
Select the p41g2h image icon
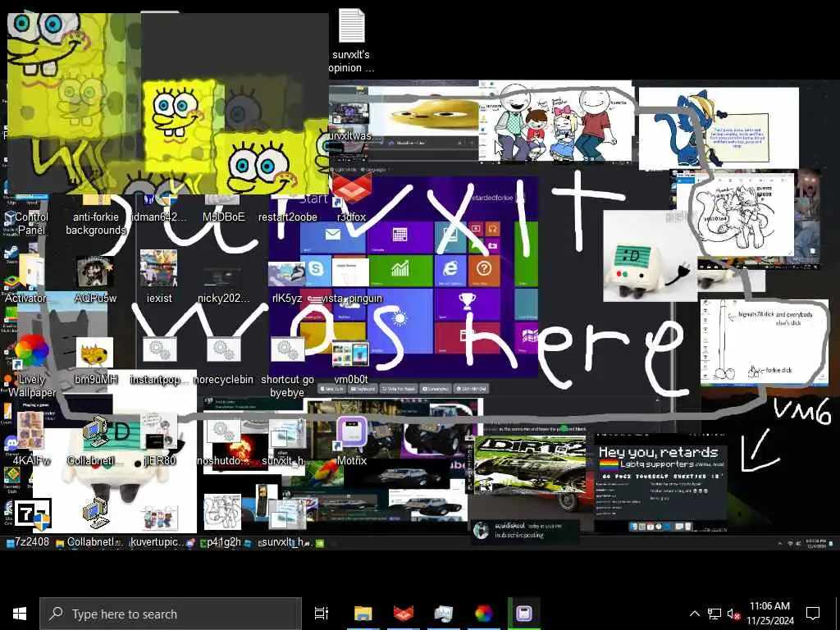(x=223, y=521)
